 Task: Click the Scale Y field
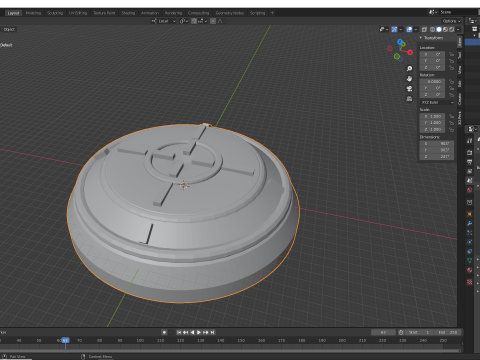(432, 123)
